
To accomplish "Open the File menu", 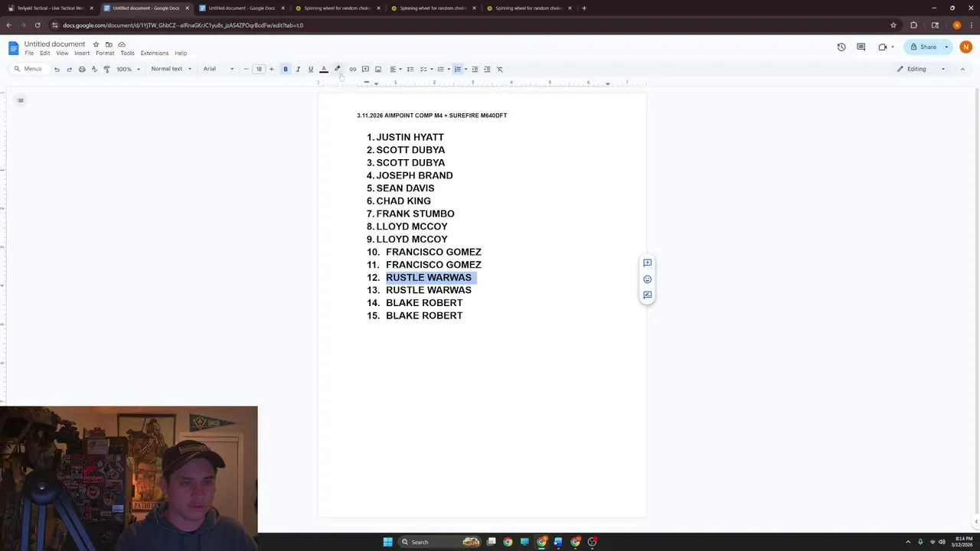I will pyautogui.click(x=29, y=53).
